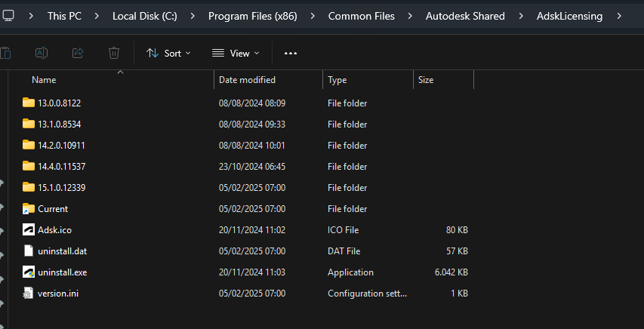
Task: Click the Share icon in toolbar
Action: (x=78, y=53)
